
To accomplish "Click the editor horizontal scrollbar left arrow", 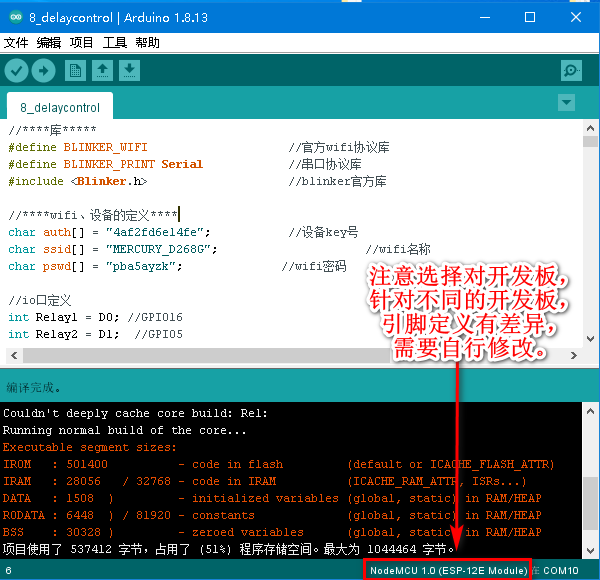I will tap(14, 355).
